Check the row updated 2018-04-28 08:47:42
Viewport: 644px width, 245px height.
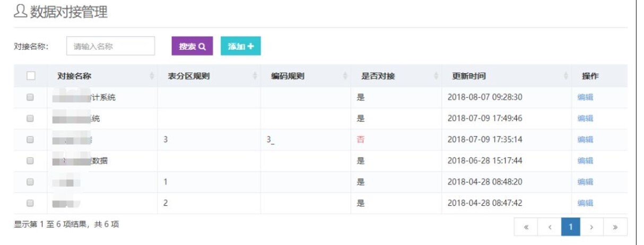(x=30, y=203)
